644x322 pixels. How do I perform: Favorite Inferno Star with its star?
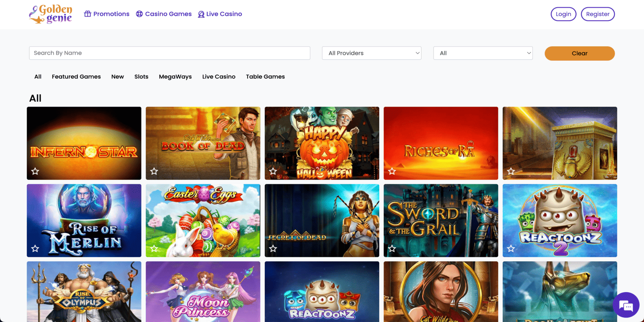point(35,171)
